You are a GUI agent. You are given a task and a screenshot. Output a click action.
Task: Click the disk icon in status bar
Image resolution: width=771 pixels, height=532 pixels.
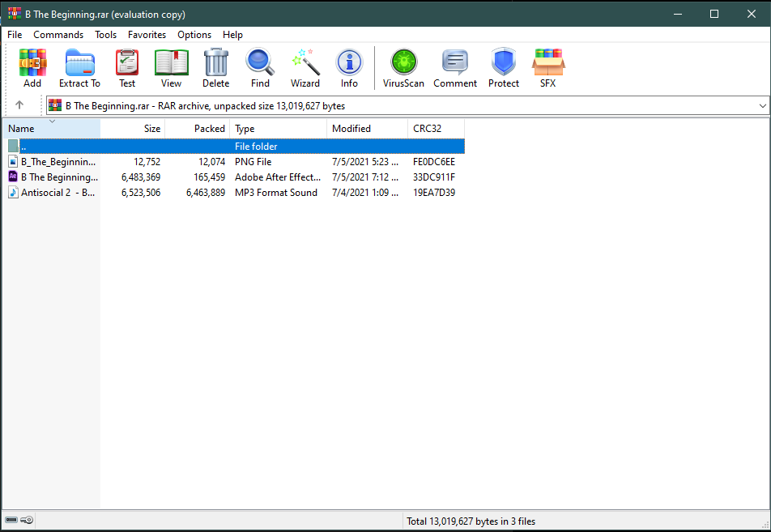click(11, 520)
